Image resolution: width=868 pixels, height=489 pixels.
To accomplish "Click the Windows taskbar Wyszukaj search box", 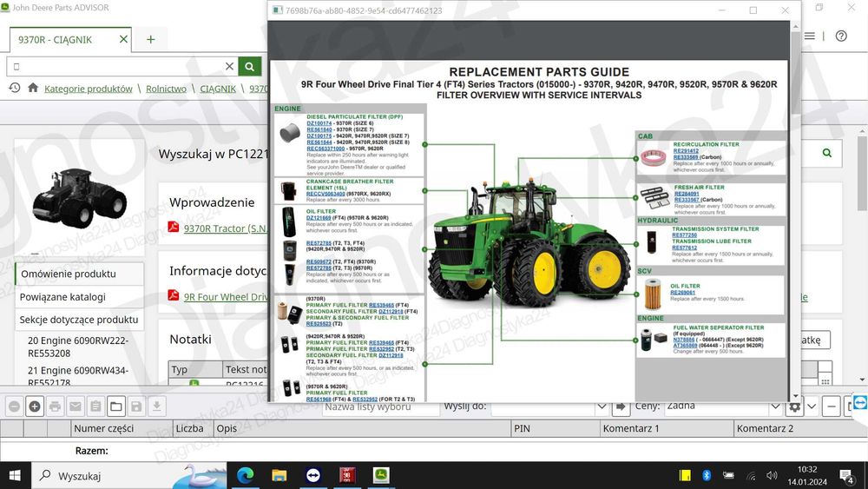I will (128, 476).
